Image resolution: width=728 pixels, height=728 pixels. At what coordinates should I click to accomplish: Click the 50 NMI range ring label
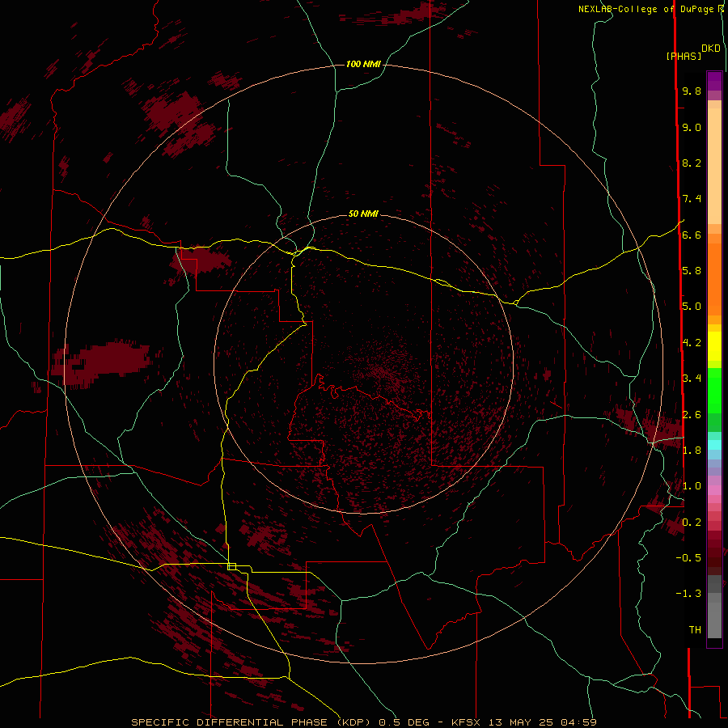tap(363, 214)
